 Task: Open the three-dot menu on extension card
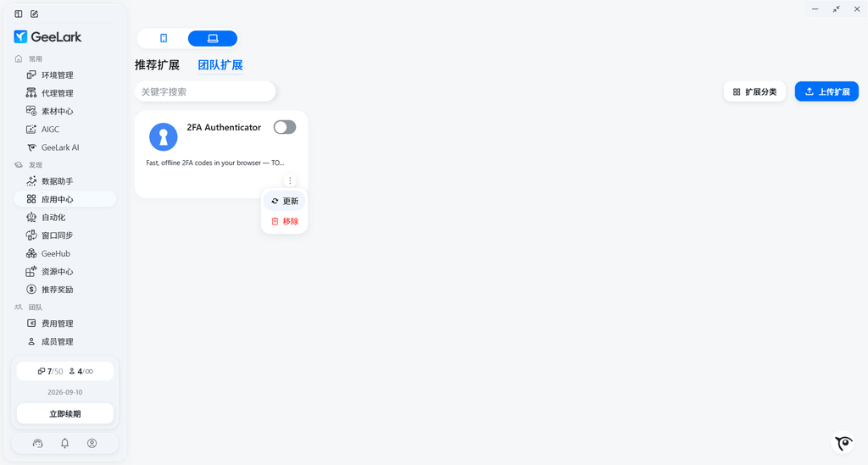click(x=290, y=180)
